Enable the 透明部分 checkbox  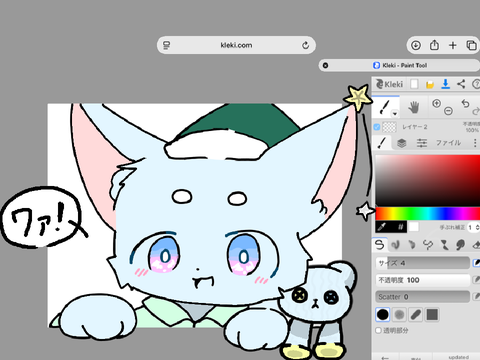378,330
